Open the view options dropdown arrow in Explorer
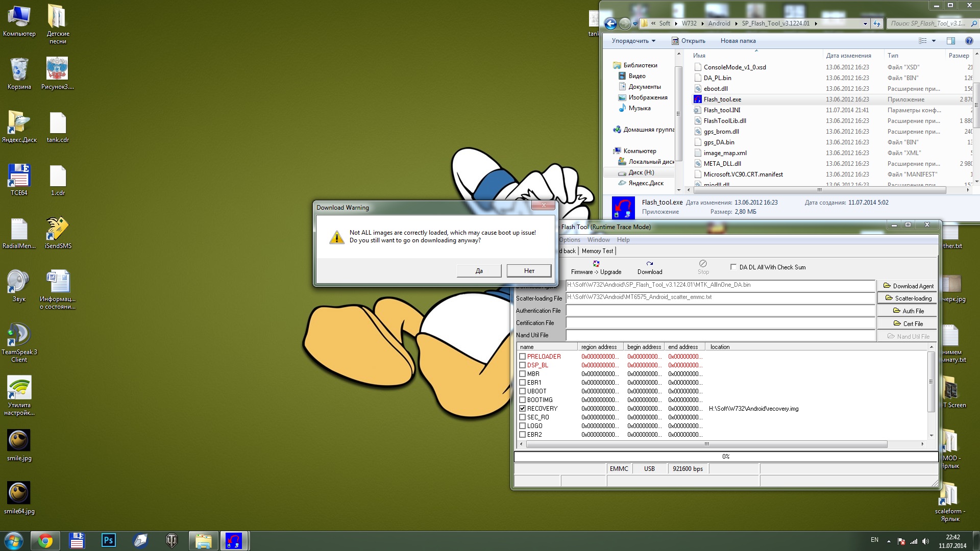This screenshot has width=980, height=551. point(934,41)
